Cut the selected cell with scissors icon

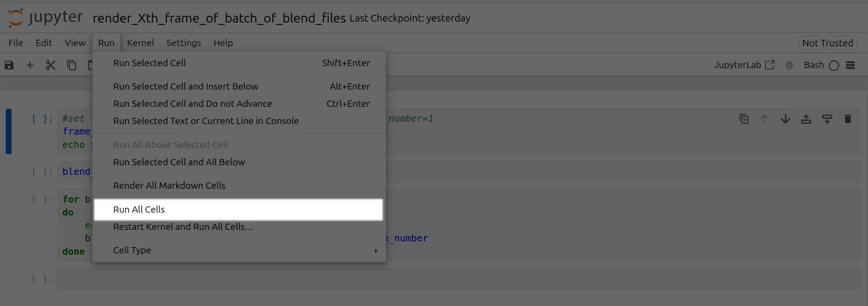click(x=51, y=65)
